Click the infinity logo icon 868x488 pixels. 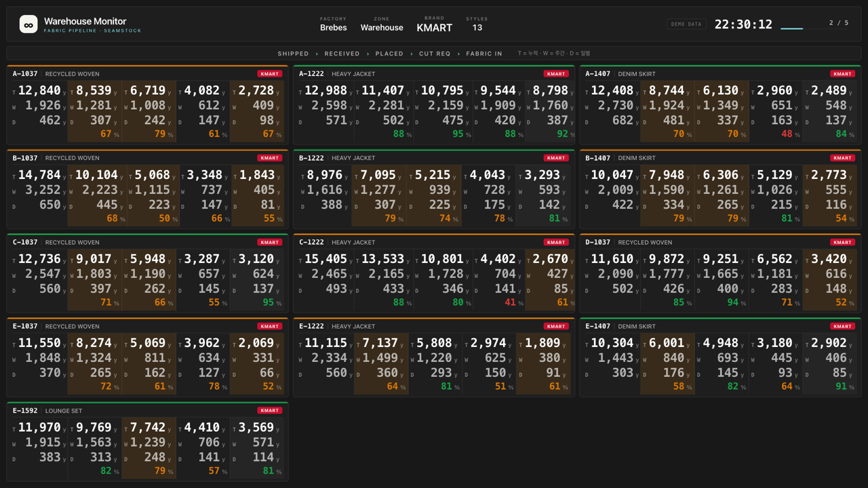[x=28, y=24]
